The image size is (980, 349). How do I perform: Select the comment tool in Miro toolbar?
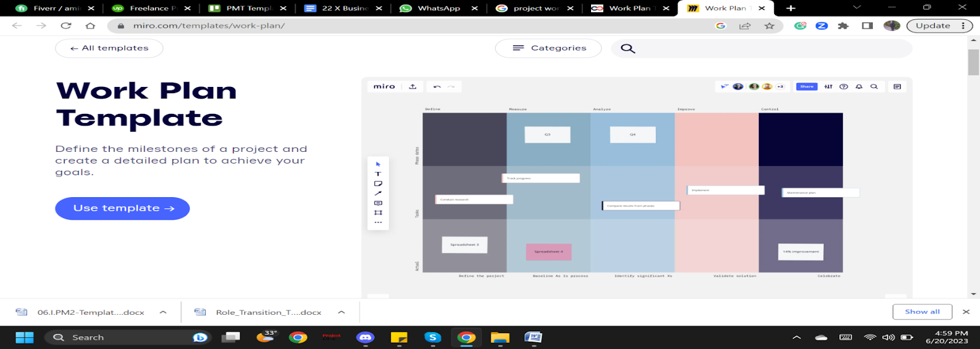coord(378,203)
